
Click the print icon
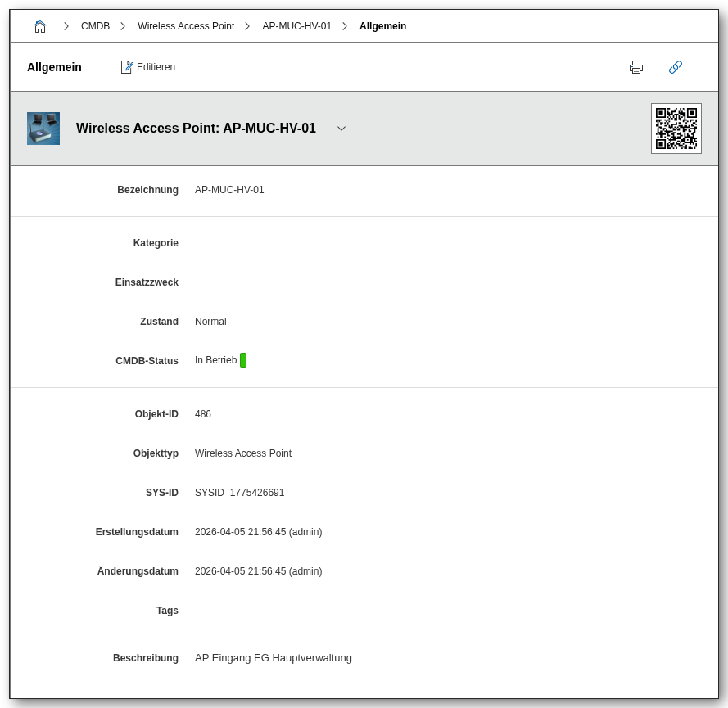636,67
